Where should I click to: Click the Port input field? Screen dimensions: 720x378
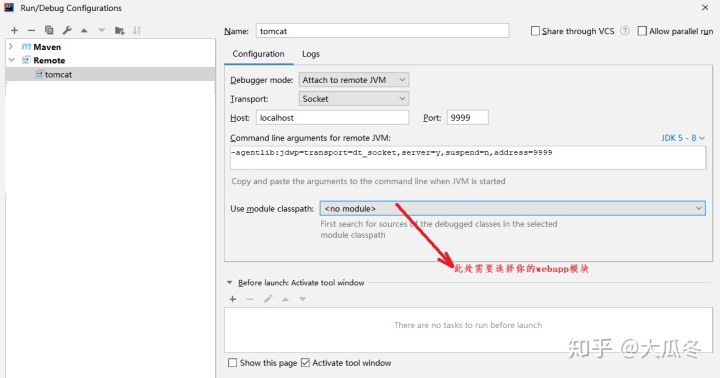point(467,118)
